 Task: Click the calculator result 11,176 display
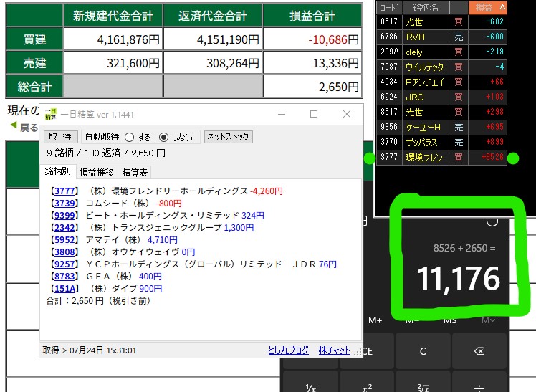[x=459, y=279]
